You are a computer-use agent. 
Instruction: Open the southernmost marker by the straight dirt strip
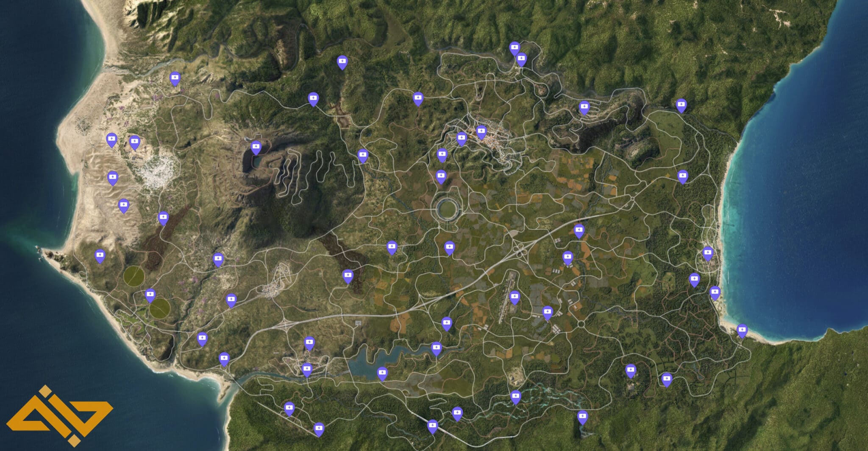click(x=319, y=429)
